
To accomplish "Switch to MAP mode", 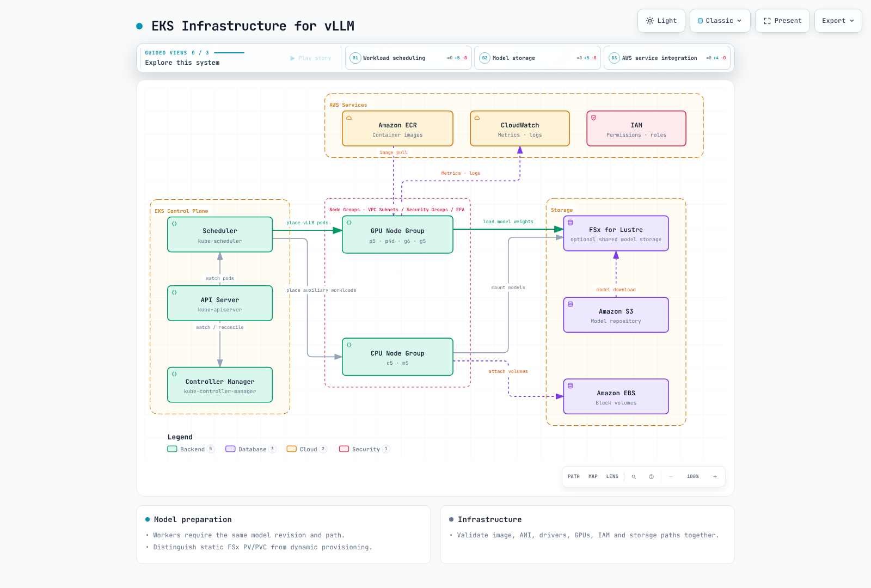I will (593, 476).
